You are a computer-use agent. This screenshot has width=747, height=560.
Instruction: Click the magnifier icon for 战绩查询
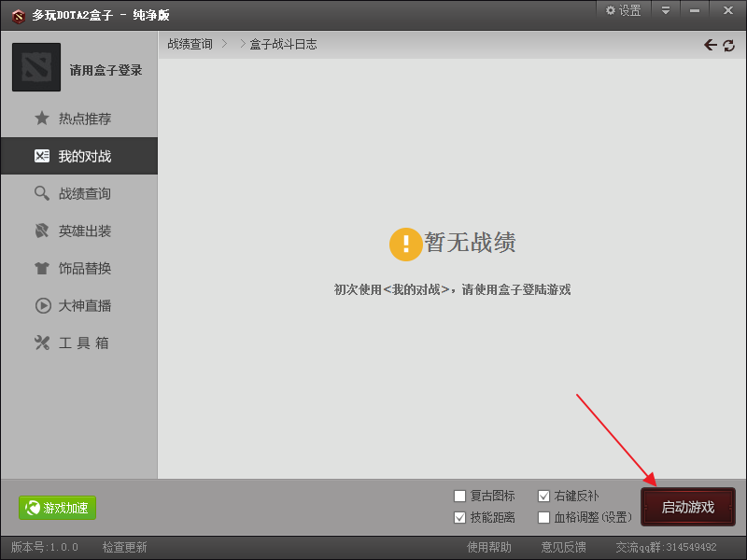(42, 193)
